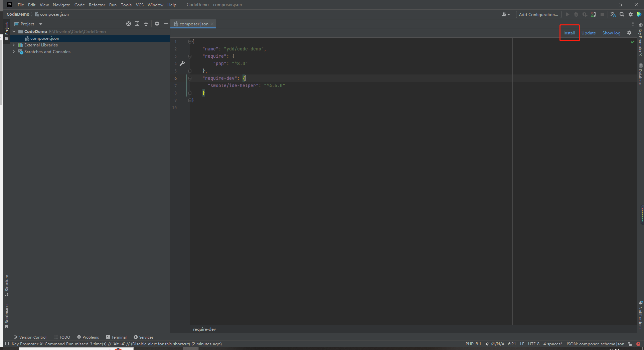Click the Run green play icon

pyautogui.click(x=568, y=14)
